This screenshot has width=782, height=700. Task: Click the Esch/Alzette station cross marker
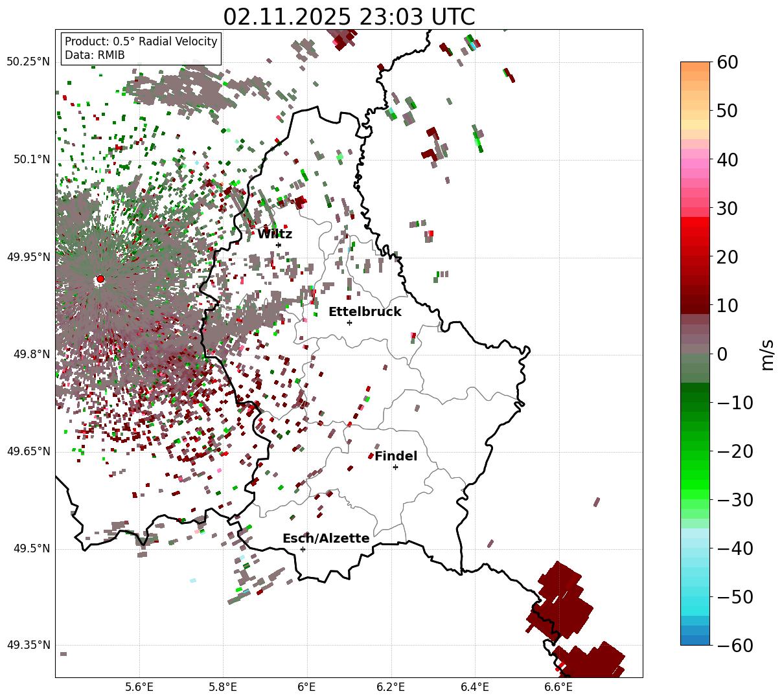(303, 549)
